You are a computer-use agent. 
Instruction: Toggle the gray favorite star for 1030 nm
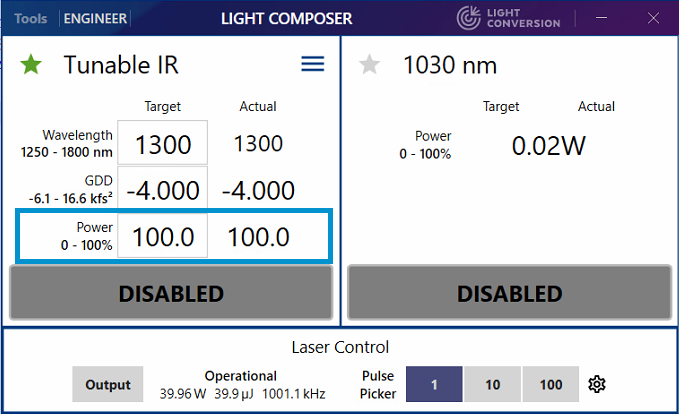pyautogui.click(x=369, y=65)
